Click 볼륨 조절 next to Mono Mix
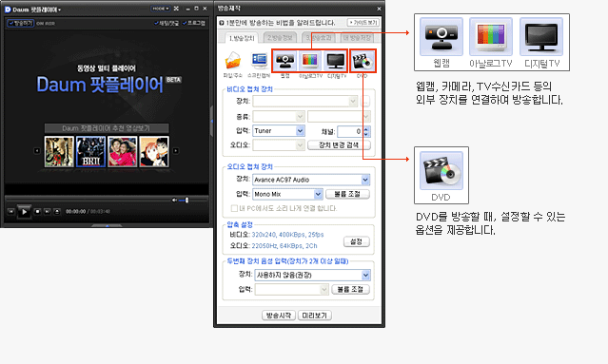608x364 pixels. click(x=347, y=194)
